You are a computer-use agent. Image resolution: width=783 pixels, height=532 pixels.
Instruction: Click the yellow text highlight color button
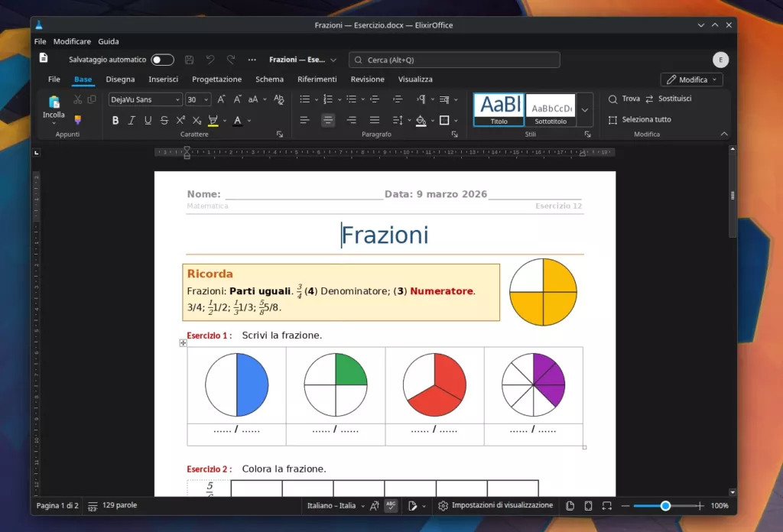pos(213,120)
